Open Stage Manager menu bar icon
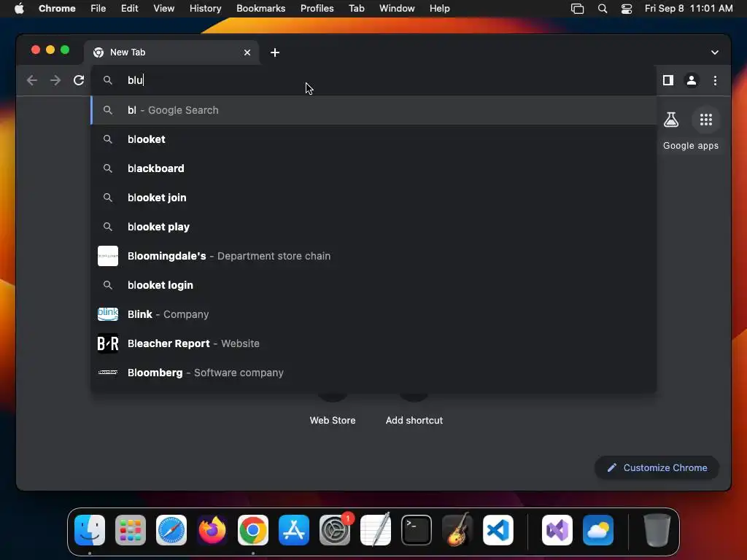Image resolution: width=747 pixels, height=560 pixels. pos(577,9)
